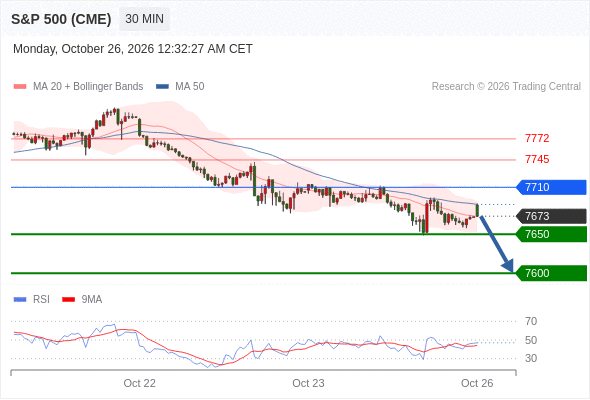Toggle the MA 50 legend label
This screenshot has width=590, height=400.
tap(190, 87)
